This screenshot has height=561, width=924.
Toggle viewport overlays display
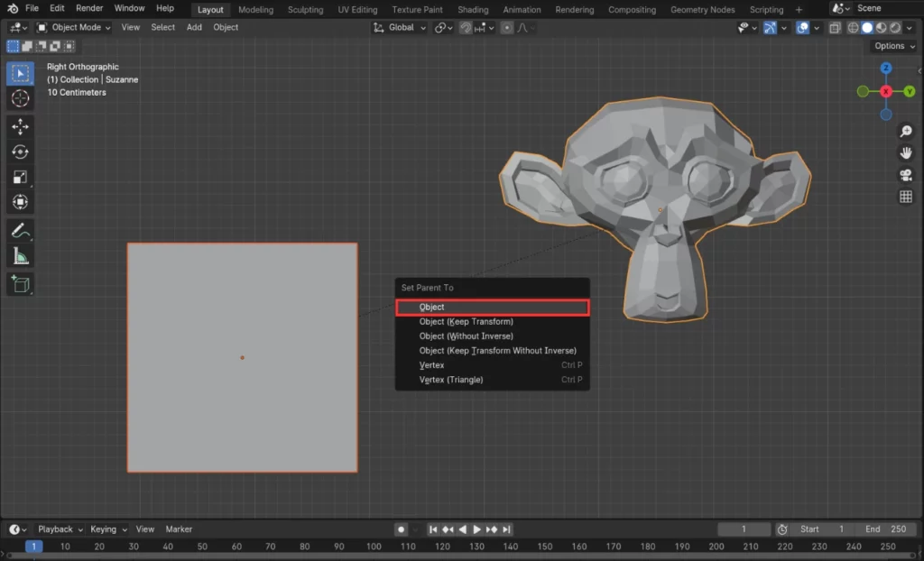pyautogui.click(x=802, y=28)
